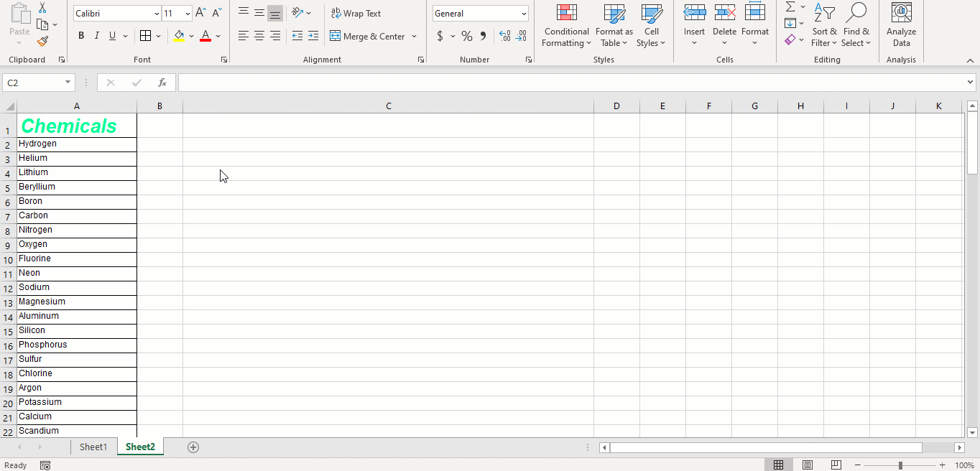The width and height of the screenshot is (980, 471).
Task: Add a new sheet
Action: click(193, 447)
